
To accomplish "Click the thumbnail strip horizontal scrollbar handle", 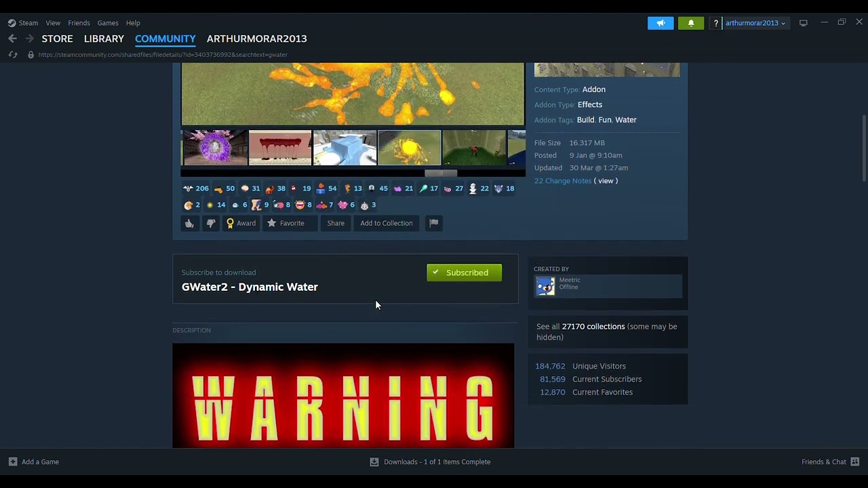I will [x=440, y=173].
